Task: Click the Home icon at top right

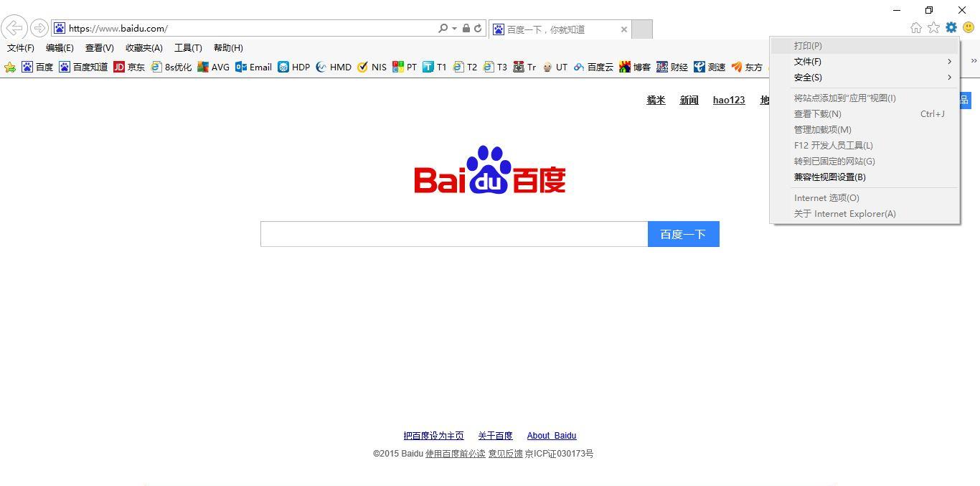Action: coord(916,28)
